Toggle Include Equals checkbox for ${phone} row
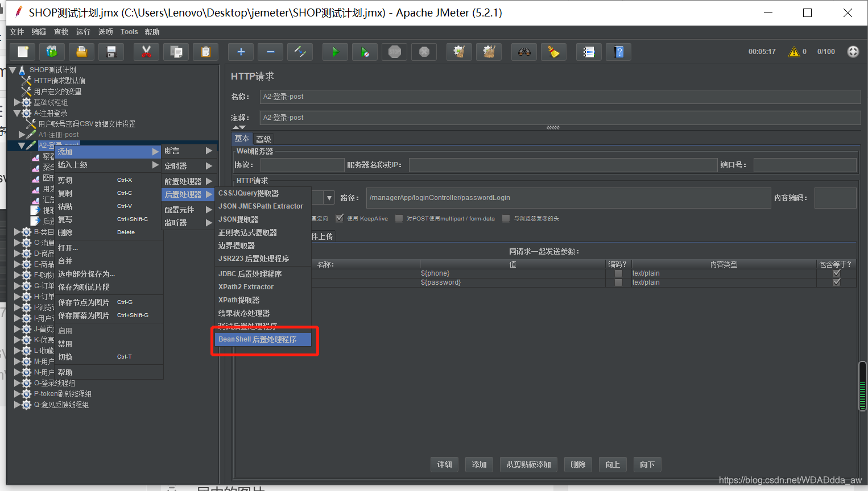 (x=836, y=273)
